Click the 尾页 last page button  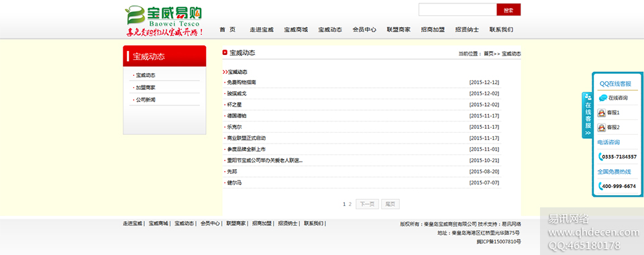point(390,204)
